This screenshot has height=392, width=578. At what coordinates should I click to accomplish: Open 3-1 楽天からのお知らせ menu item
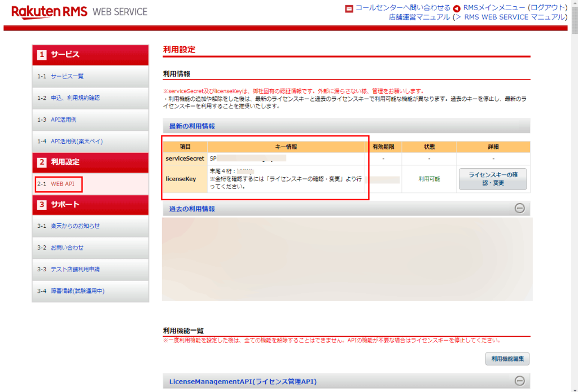pos(90,226)
